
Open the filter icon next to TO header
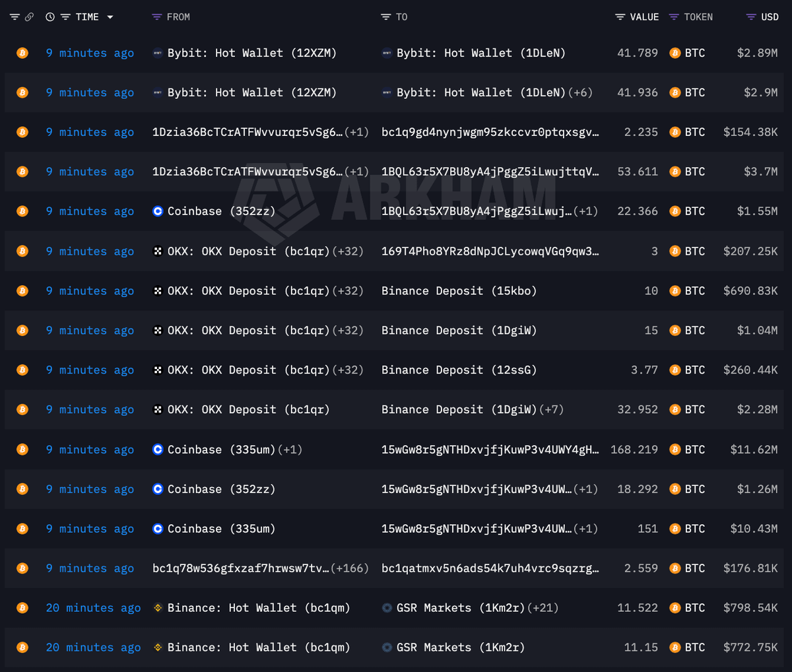click(x=386, y=17)
